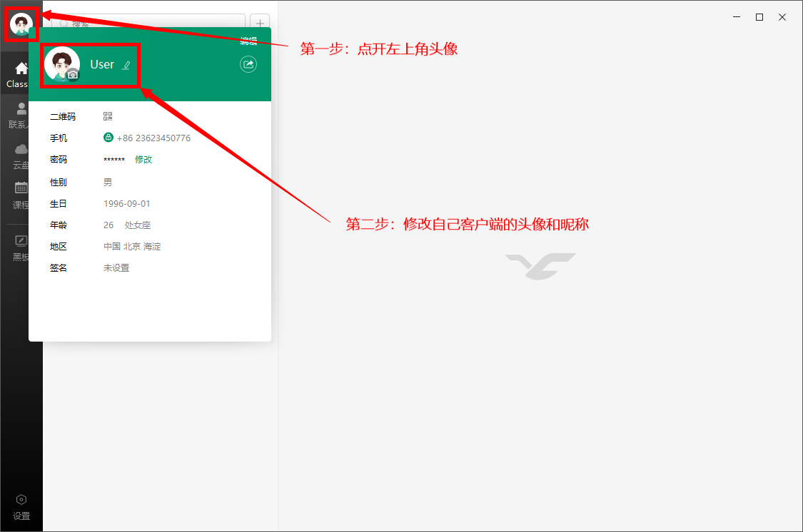Viewport: 803px width, 532px height.
Task: Open the settings gear at sidebar bottom
Action: coord(21,508)
